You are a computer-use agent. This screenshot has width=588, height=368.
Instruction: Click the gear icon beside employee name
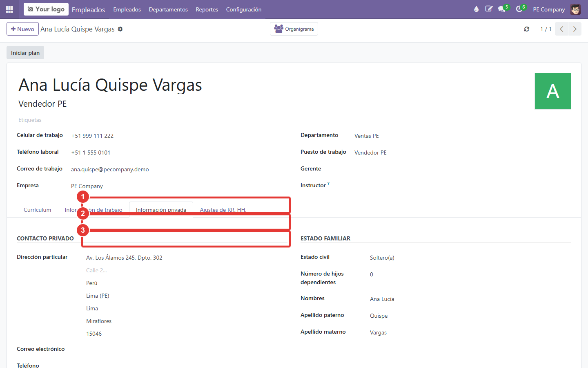tap(120, 29)
